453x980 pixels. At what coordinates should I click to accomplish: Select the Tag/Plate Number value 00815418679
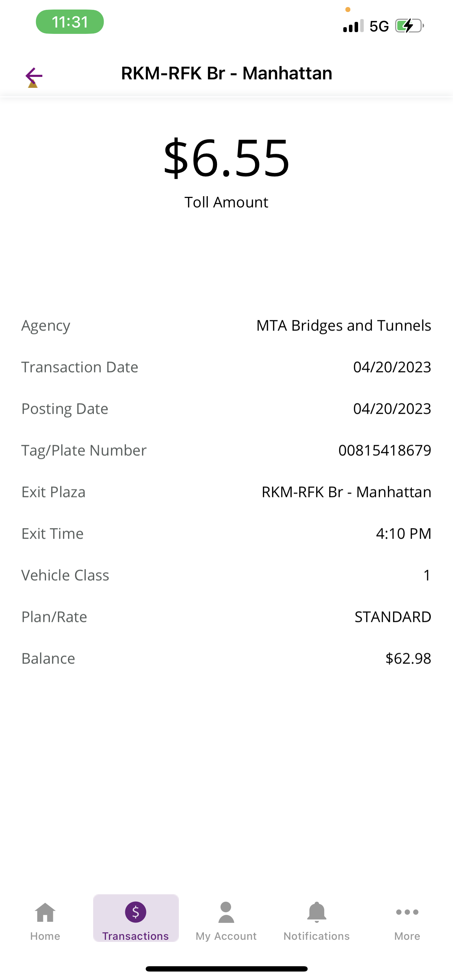[385, 450]
